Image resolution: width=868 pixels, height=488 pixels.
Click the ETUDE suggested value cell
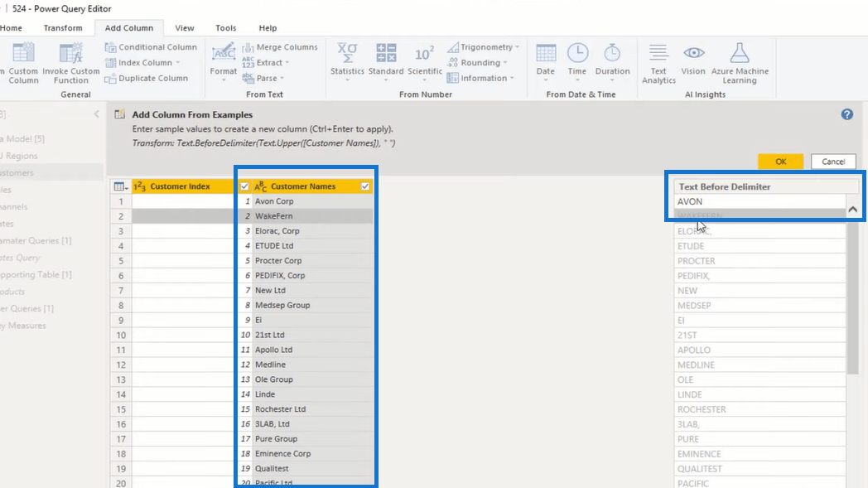pos(760,246)
